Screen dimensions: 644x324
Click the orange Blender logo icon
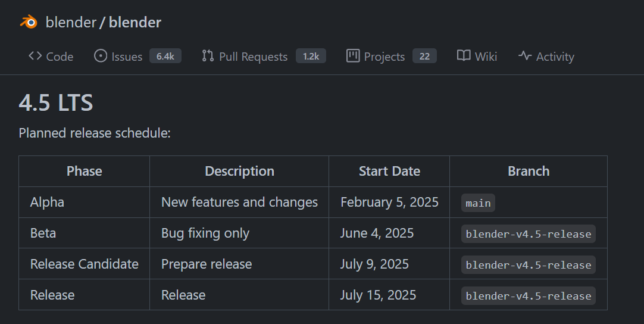pyautogui.click(x=29, y=22)
